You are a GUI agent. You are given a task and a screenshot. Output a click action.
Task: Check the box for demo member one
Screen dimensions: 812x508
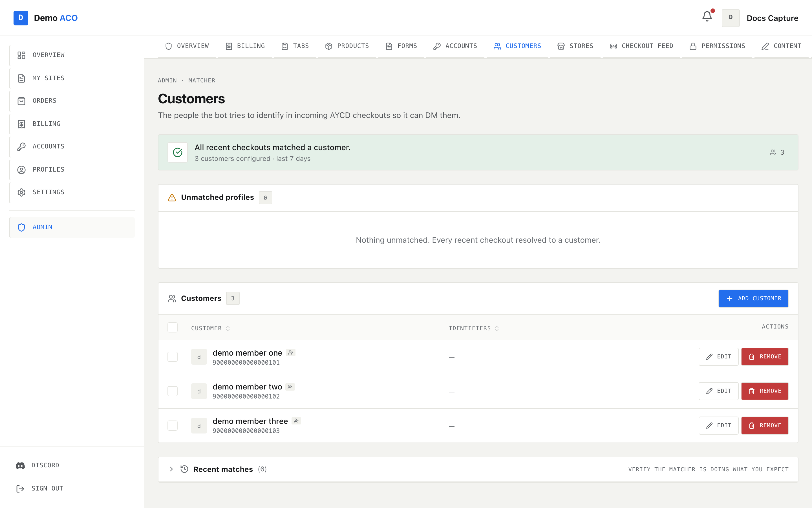point(173,356)
